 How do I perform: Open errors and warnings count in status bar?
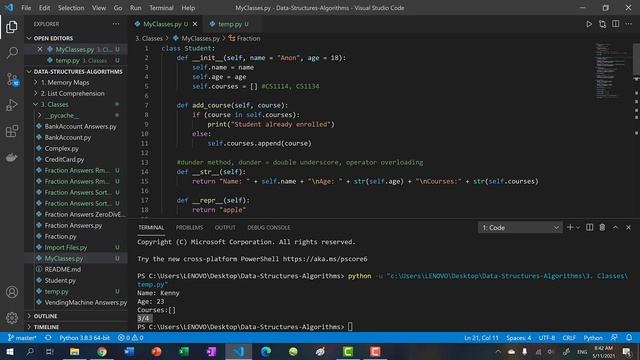pyautogui.click(x=131, y=338)
